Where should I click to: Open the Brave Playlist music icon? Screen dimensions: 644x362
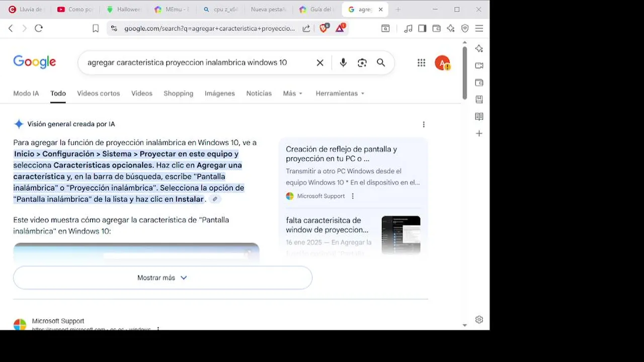click(409, 29)
